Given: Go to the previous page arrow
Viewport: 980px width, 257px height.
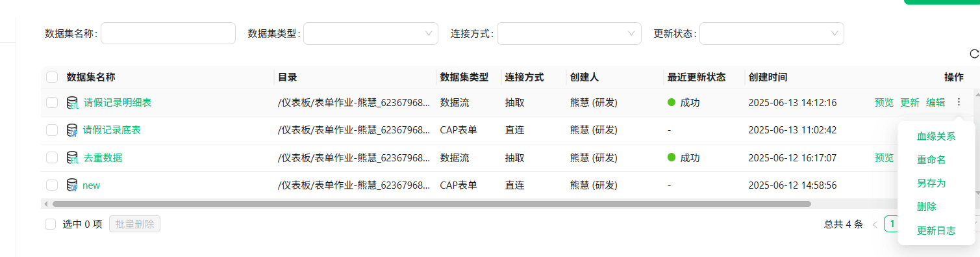Looking at the screenshot, I should tap(875, 224).
